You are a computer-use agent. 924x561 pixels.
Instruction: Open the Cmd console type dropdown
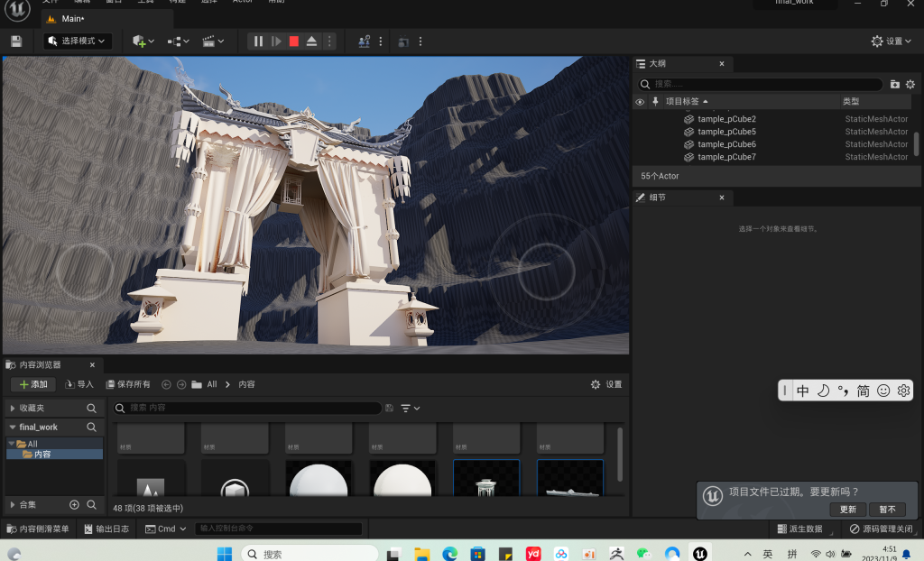point(166,529)
